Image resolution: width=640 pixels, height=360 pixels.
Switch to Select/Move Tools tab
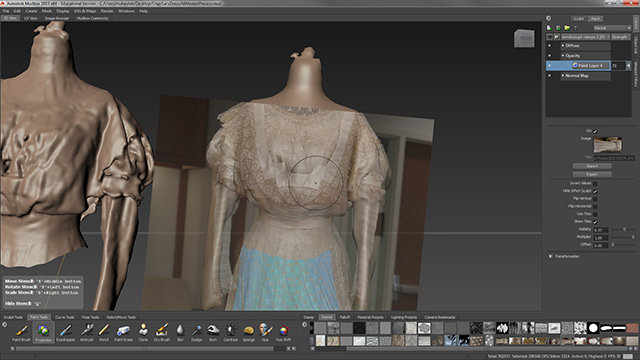[x=121, y=317]
